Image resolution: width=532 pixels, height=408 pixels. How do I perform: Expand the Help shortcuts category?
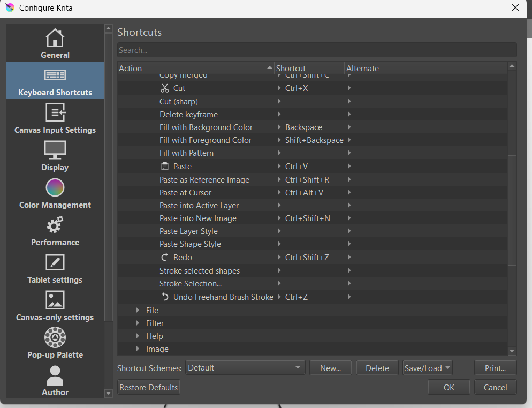138,336
